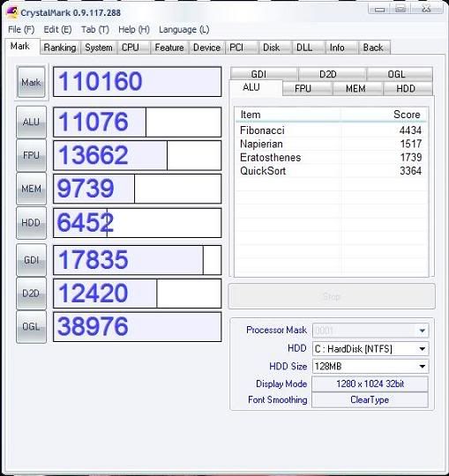
Task: Run the HDD benchmark button
Action: coord(31,223)
